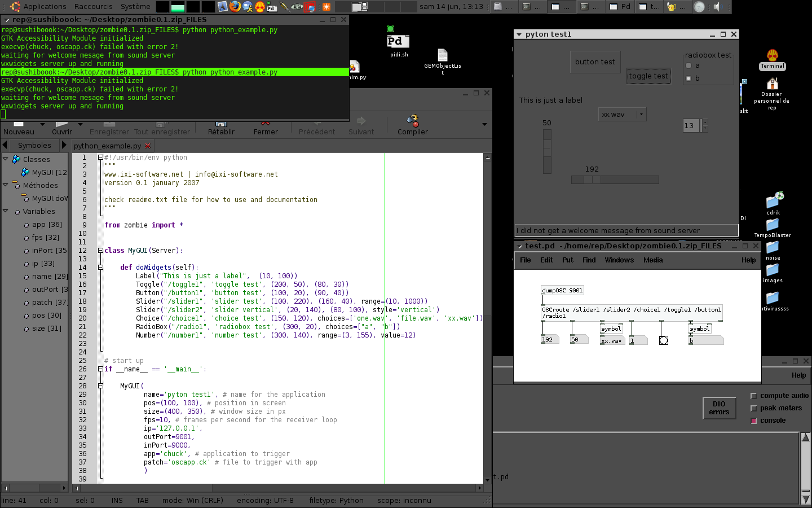This screenshot has width=812, height=508.
Task: Collapse the Méthodes tree node
Action: click(6, 185)
